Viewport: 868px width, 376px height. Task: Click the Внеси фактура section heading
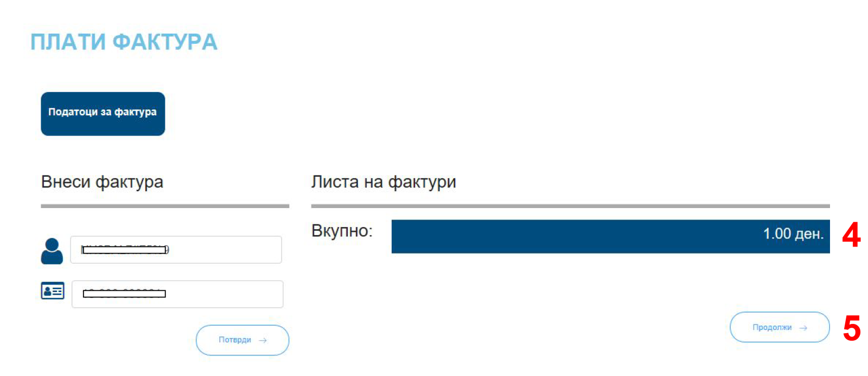tap(102, 182)
